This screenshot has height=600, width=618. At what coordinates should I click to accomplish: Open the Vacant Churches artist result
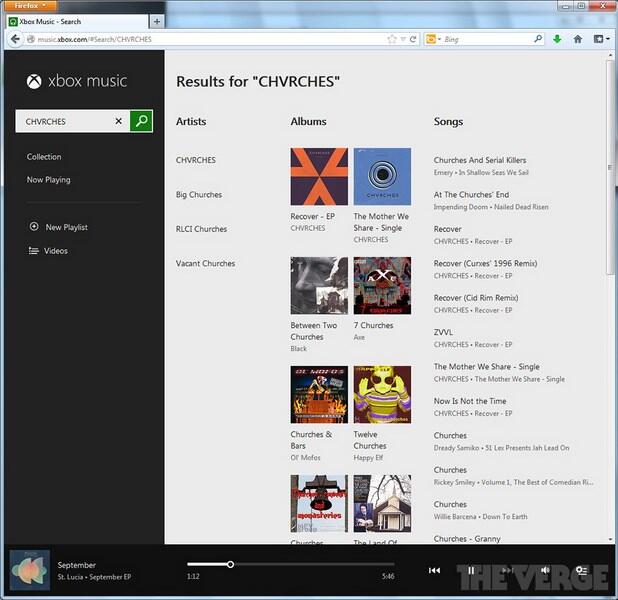click(205, 263)
